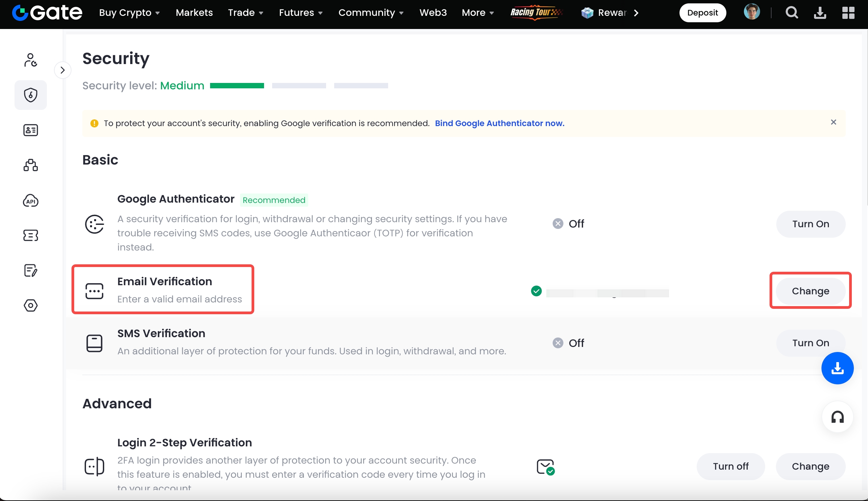Click the Security shield sidebar icon
This screenshot has height=501, width=868.
(31, 95)
